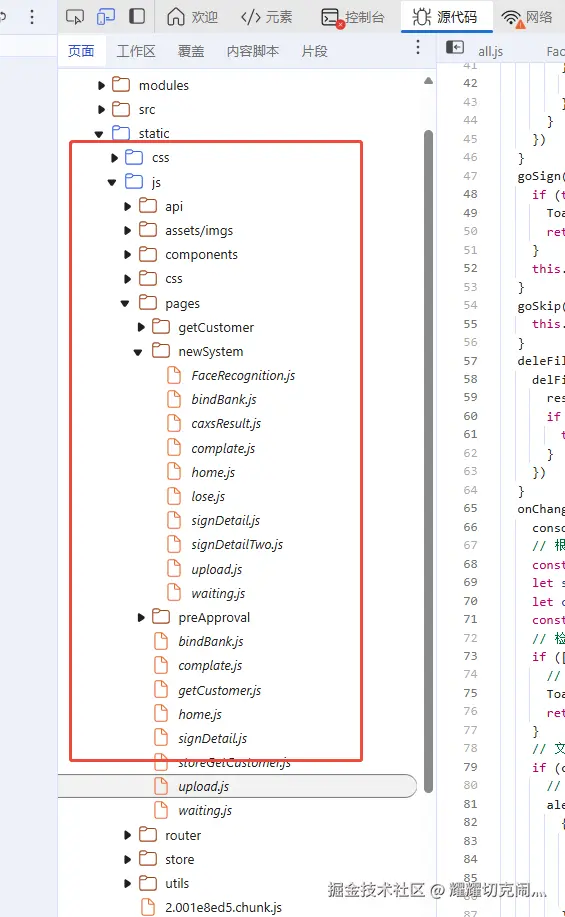565x917 pixels.
Task: Toggle the dock side panel icon
Action: 137,16
